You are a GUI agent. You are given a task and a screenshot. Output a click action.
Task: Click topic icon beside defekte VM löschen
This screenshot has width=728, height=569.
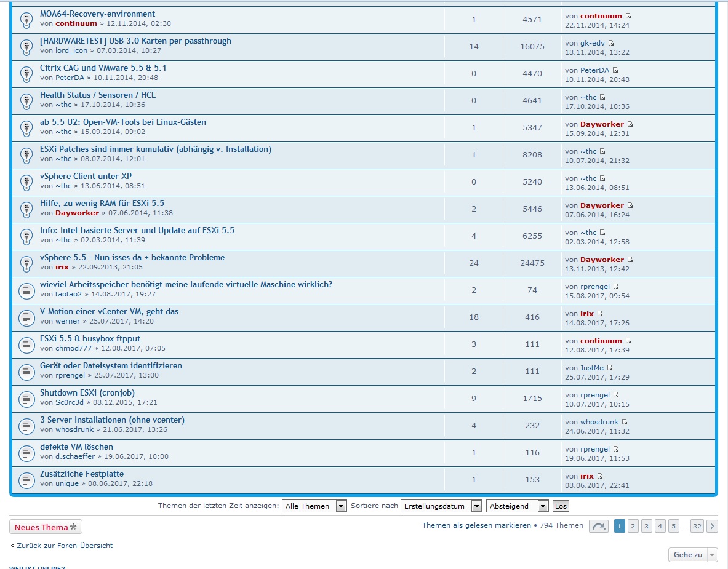26,452
